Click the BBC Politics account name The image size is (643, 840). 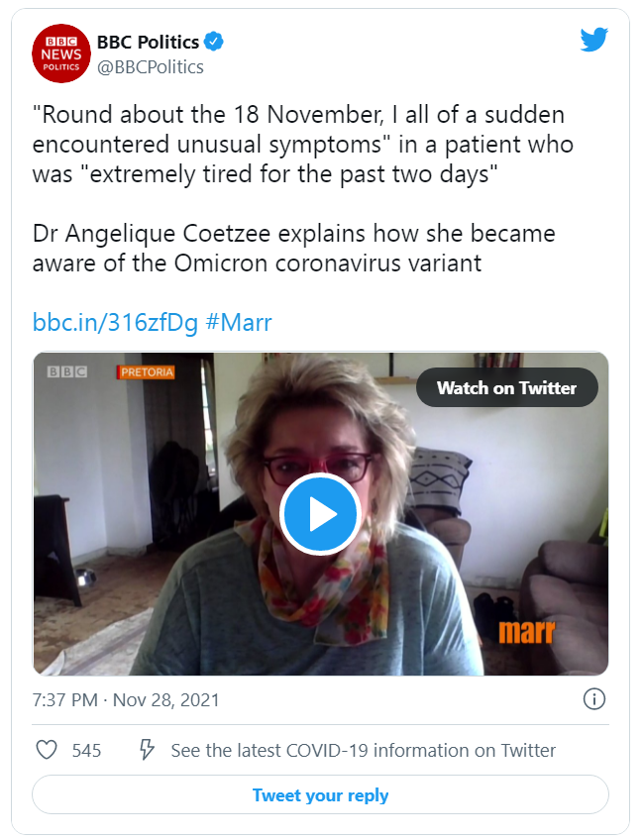(x=147, y=41)
